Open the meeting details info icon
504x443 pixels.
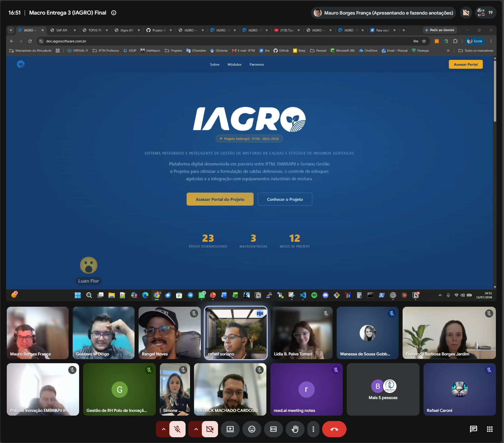click(x=114, y=13)
